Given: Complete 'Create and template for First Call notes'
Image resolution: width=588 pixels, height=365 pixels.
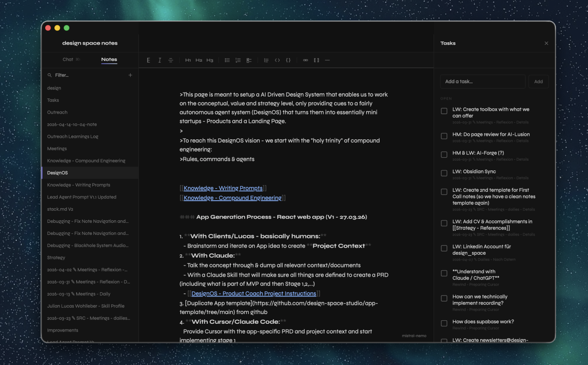Looking at the screenshot, I should tap(444, 192).
